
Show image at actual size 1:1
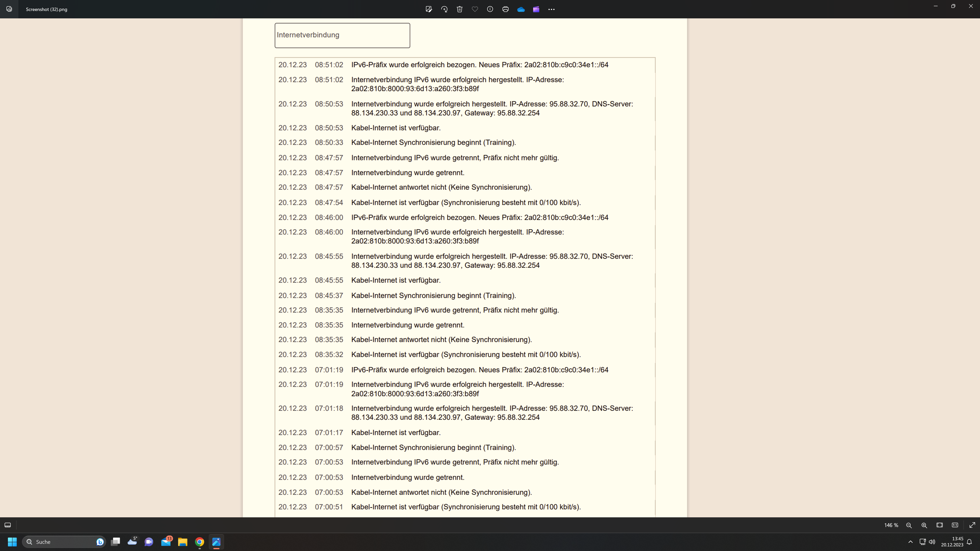pyautogui.click(x=955, y=525)
